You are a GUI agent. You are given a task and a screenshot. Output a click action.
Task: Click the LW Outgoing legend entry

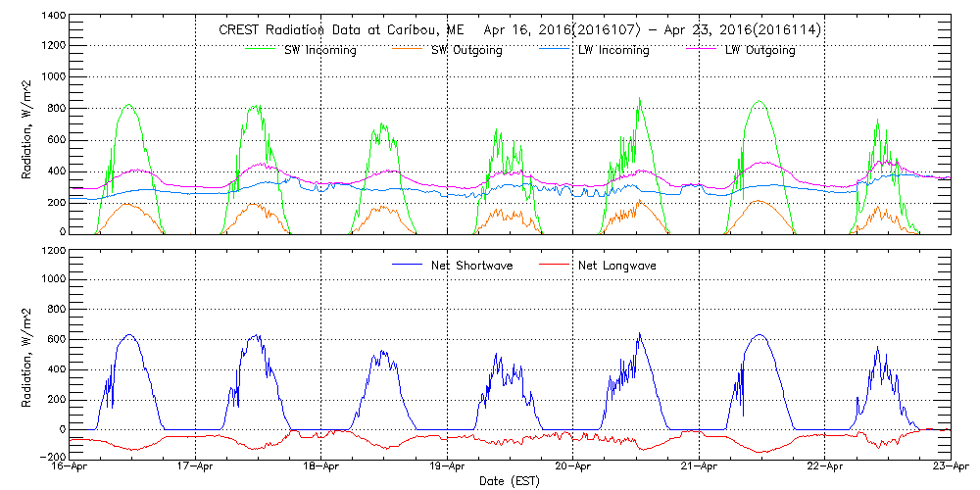[x=759, y=50]
